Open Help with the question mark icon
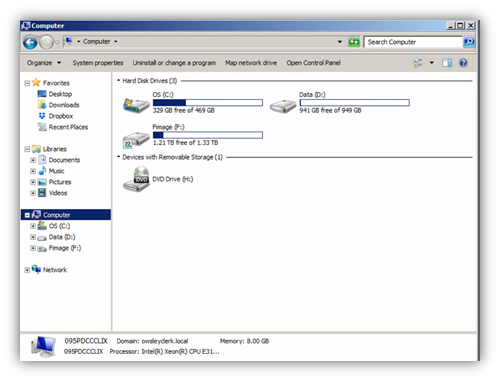Image resolution: width=500 pixels, height=381 pixels. coord(463,63)
